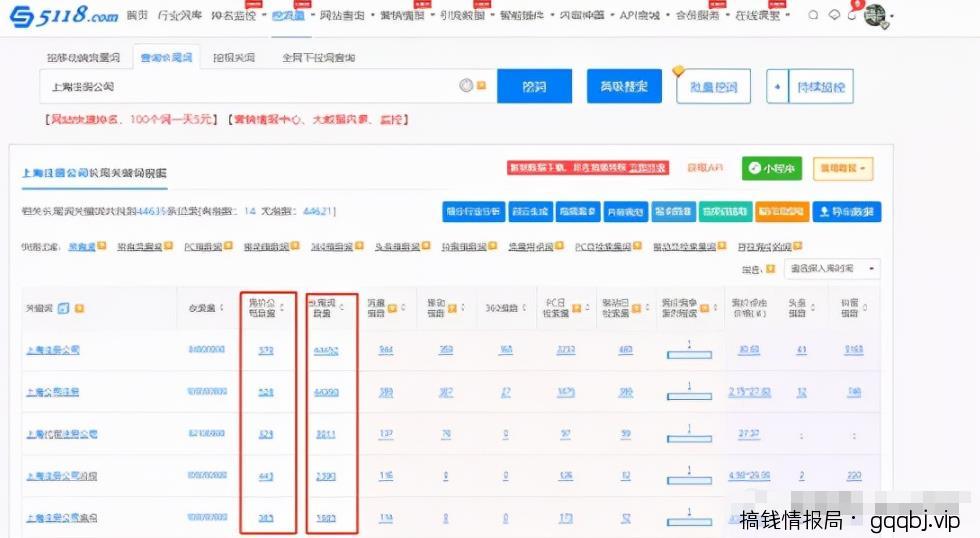Select the fourth tab above the search box
The height and width of the screenshot is (538, 980).
point(318,57)
